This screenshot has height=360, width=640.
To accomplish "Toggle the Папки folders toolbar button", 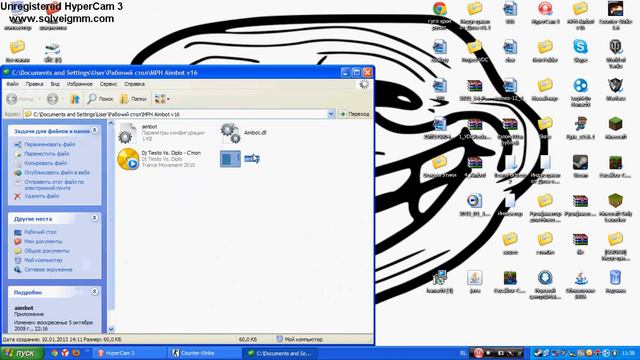I will pyautogui.click(x=133, y=99).
